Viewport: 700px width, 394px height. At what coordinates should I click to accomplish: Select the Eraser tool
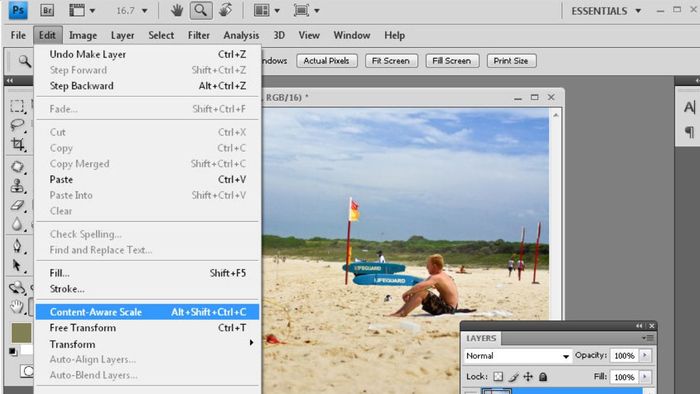pyautogui.click(x=17, y=205)
